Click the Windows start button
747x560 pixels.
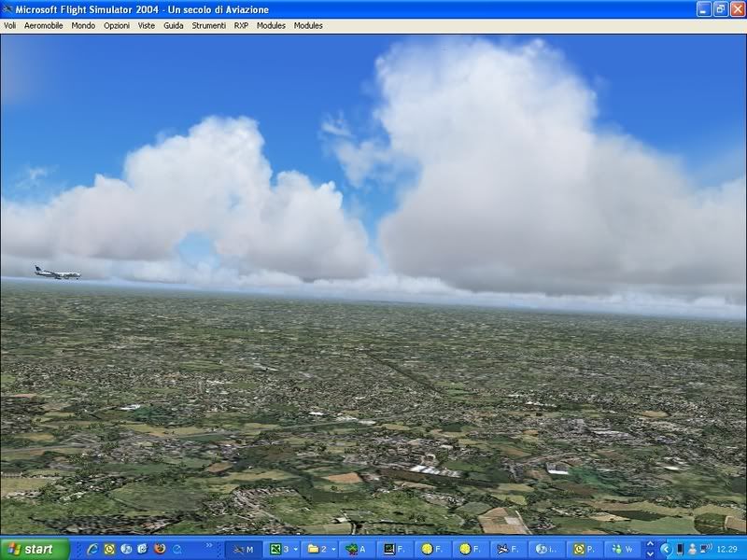(x=34, y=549)
